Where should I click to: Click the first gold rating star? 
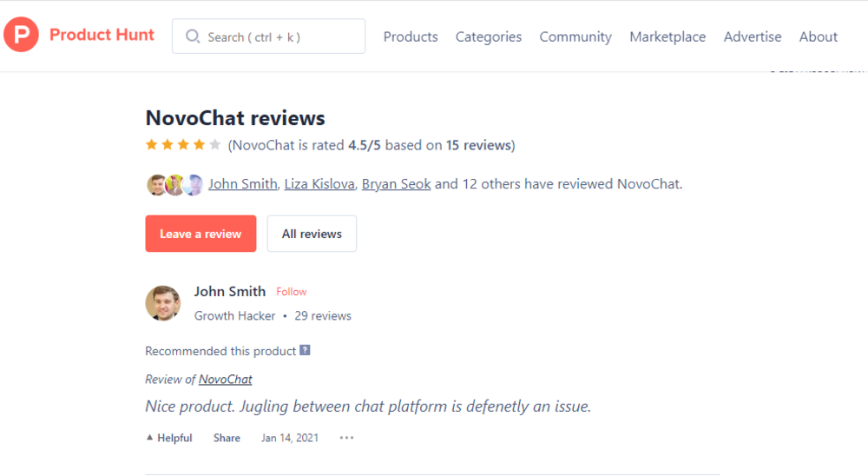pos(151,145)
